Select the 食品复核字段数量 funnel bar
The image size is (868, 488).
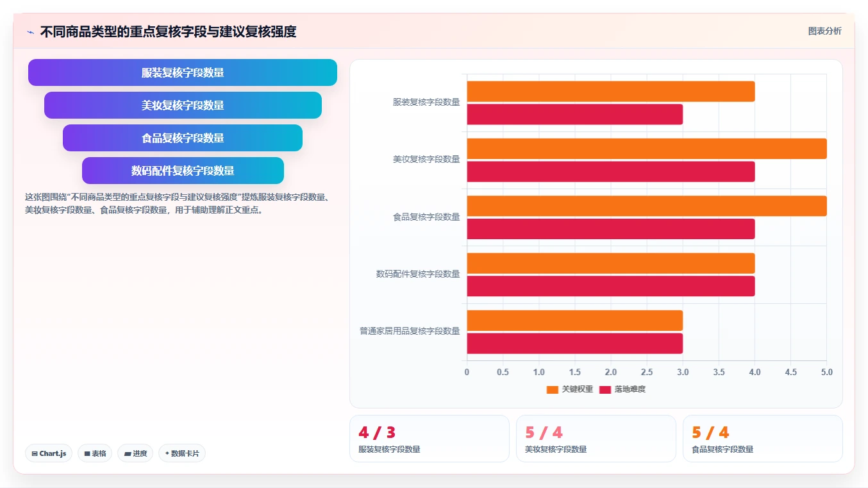pos(183,138)
